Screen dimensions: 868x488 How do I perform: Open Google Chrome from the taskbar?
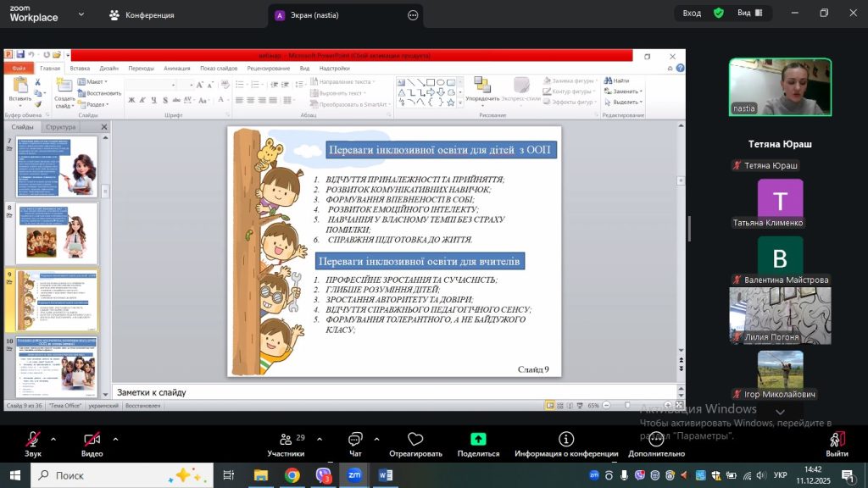pyautogui.click(x=292, y=475)
